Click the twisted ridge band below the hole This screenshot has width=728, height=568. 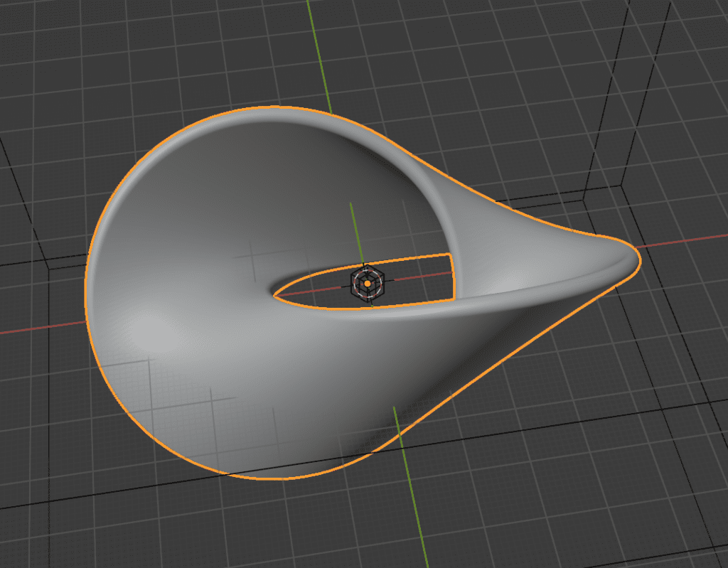coord(427,313)
